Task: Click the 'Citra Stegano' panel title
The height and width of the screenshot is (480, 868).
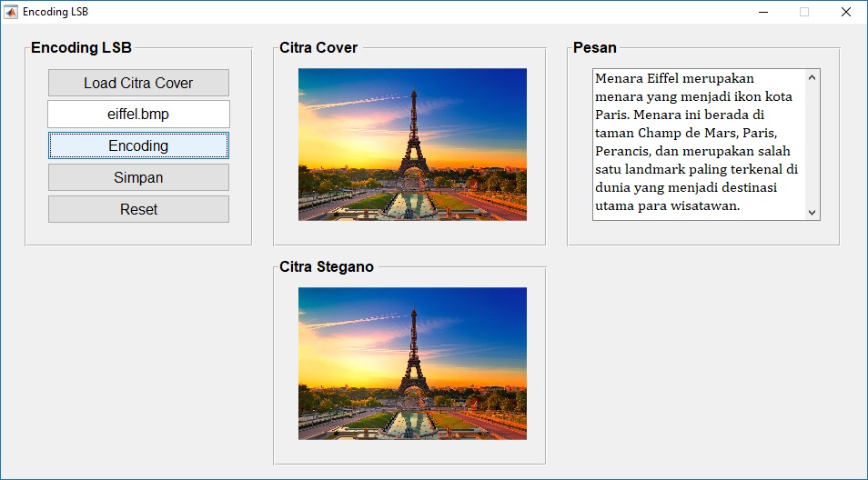Action: tap(326, 266)
